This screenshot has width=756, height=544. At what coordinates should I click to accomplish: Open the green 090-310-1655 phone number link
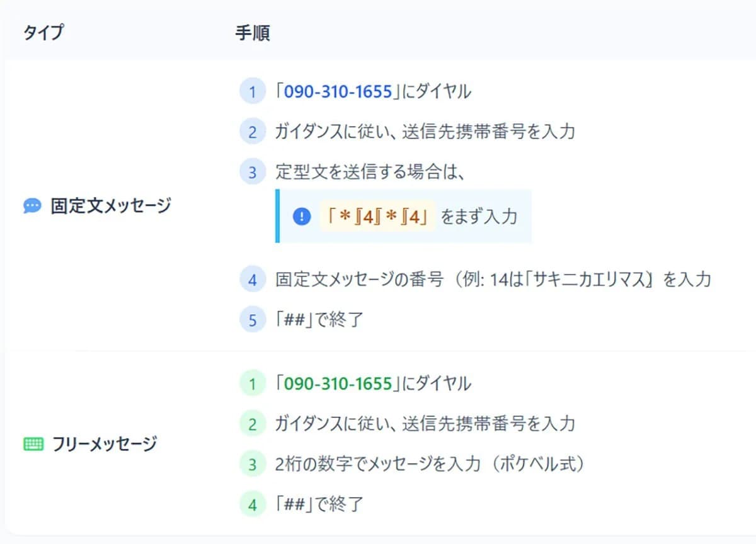338,383
